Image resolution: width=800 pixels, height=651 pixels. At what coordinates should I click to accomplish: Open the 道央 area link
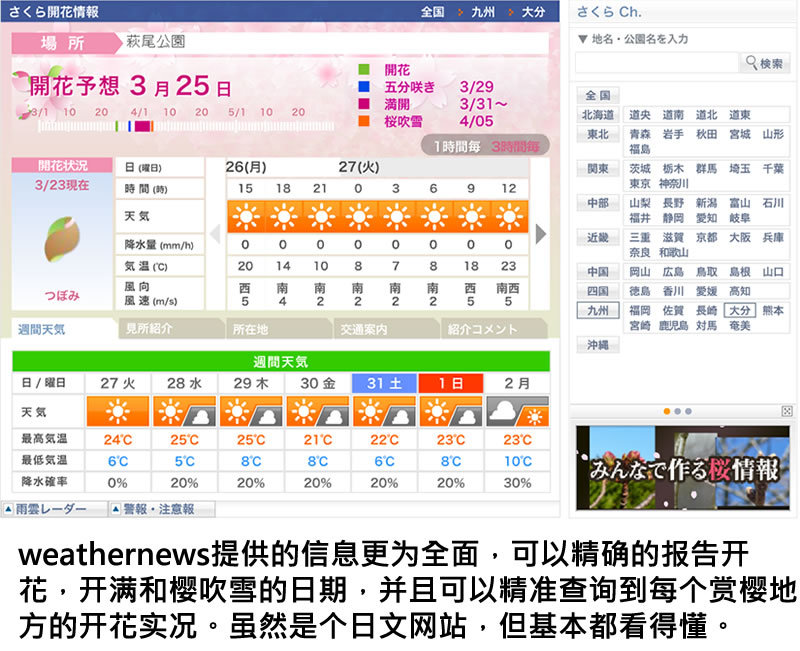639,115
